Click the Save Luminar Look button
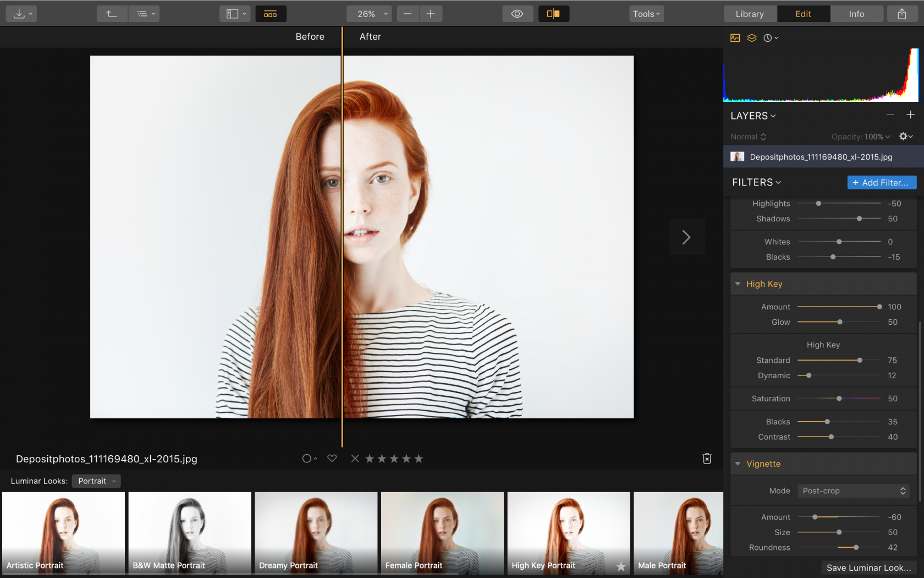This screenshot has height=578, width=924. coord(868,568)
